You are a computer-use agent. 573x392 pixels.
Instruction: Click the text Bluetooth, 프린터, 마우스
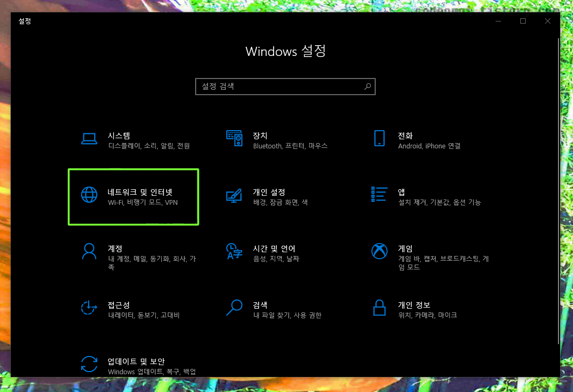pyautogui.click(x=290, y=146)
